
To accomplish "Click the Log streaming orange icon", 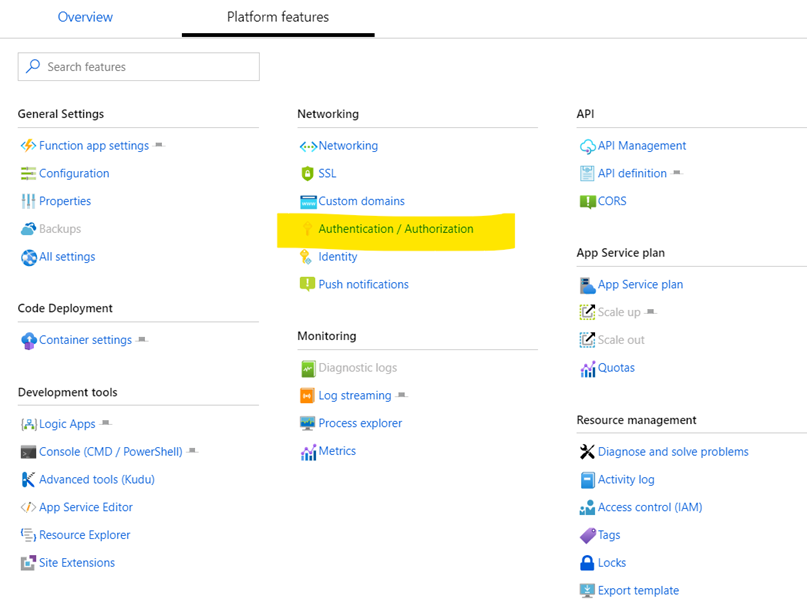I will [307, 396].
